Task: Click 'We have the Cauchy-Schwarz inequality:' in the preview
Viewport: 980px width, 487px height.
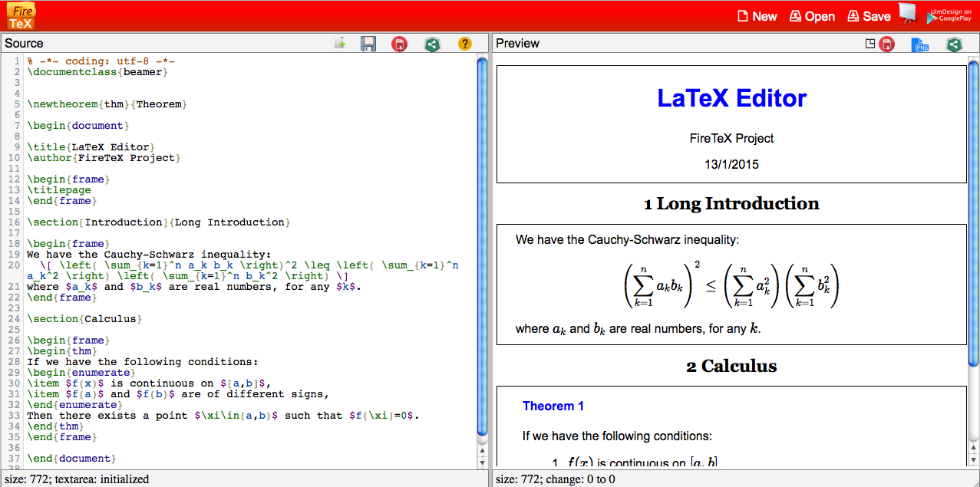Action: coord(627,240)
